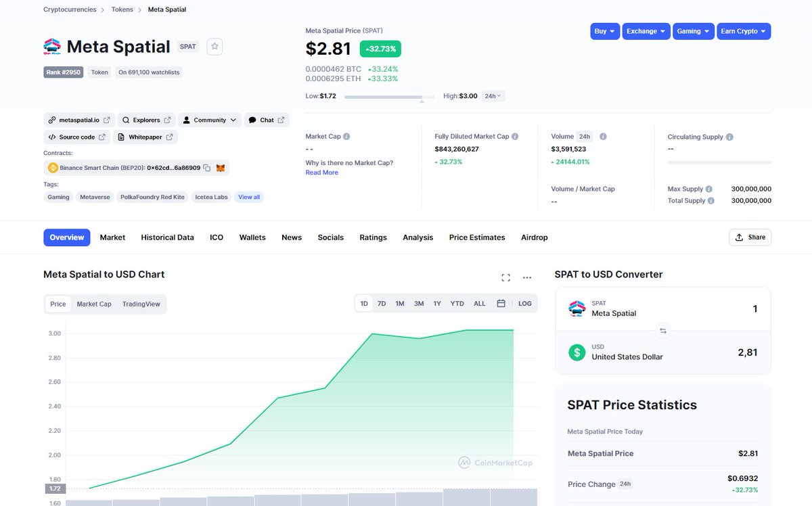Edit USD amount in converter
812x506 pixels.
tap(748, 352)
